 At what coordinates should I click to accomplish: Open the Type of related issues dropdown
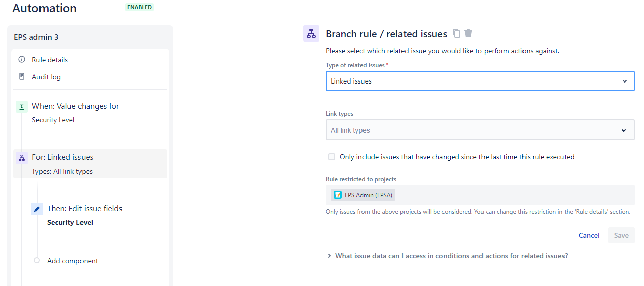click(x=480, y=81)
